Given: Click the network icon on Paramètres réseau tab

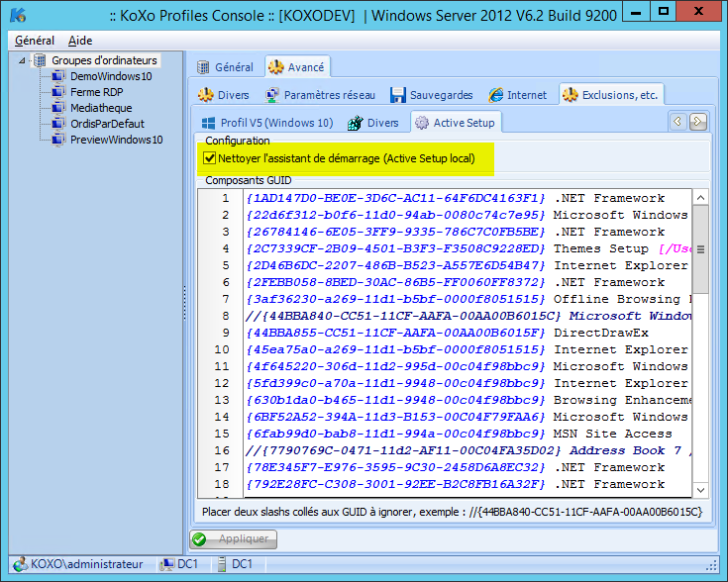Looking at the screenshot, I should click(x=272, y=95).
